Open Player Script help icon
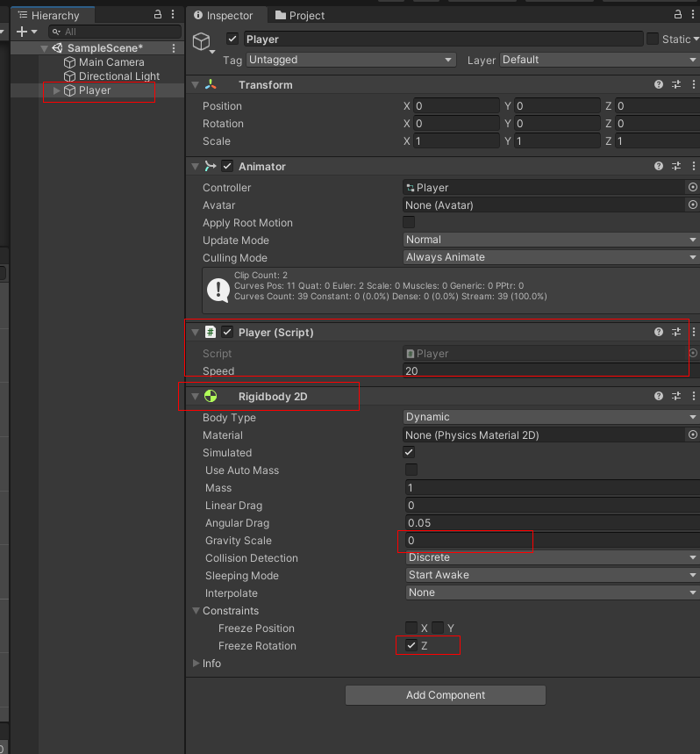The height and width of the screenshot is (754, 700). coord(659,332)
